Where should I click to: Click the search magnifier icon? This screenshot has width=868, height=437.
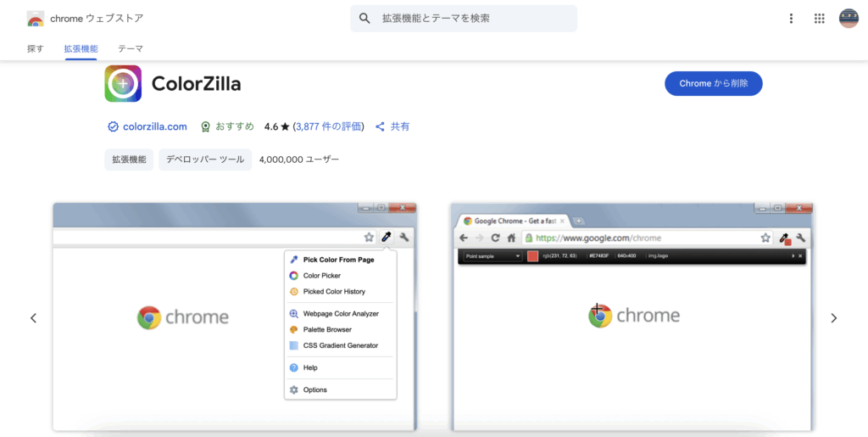[x=365, y=19]
